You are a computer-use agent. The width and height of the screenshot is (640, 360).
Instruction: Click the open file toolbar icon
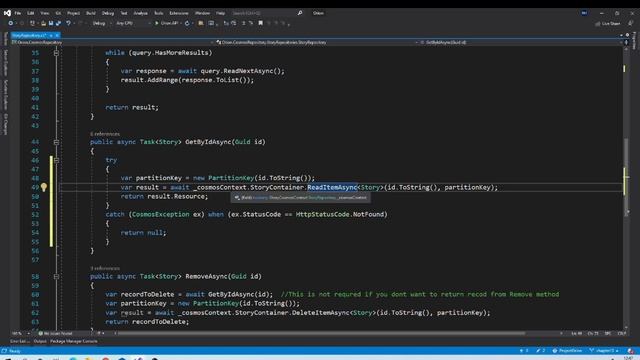tap(43, 23)
